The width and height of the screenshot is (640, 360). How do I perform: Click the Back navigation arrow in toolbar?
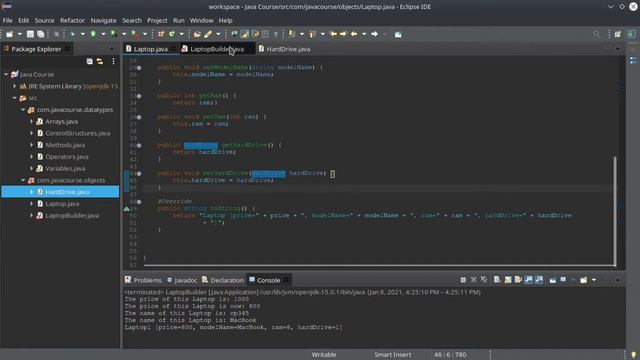coord(354,34)
